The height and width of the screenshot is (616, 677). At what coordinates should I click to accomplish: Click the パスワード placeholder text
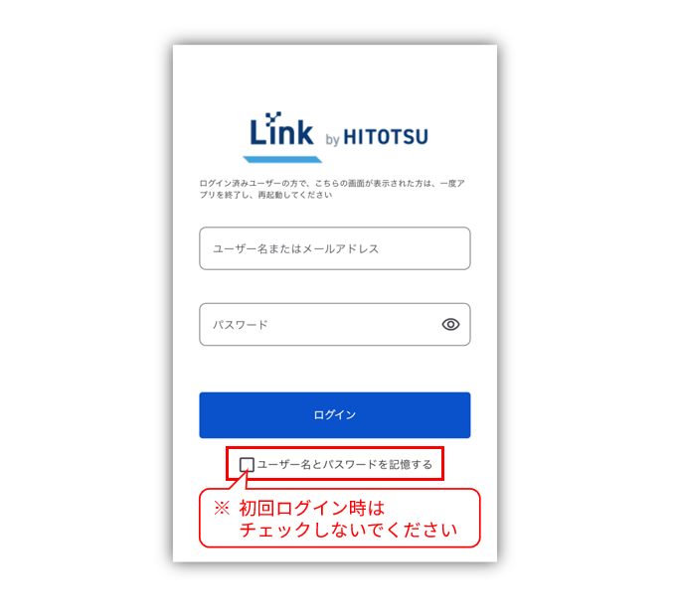[241, 325]
